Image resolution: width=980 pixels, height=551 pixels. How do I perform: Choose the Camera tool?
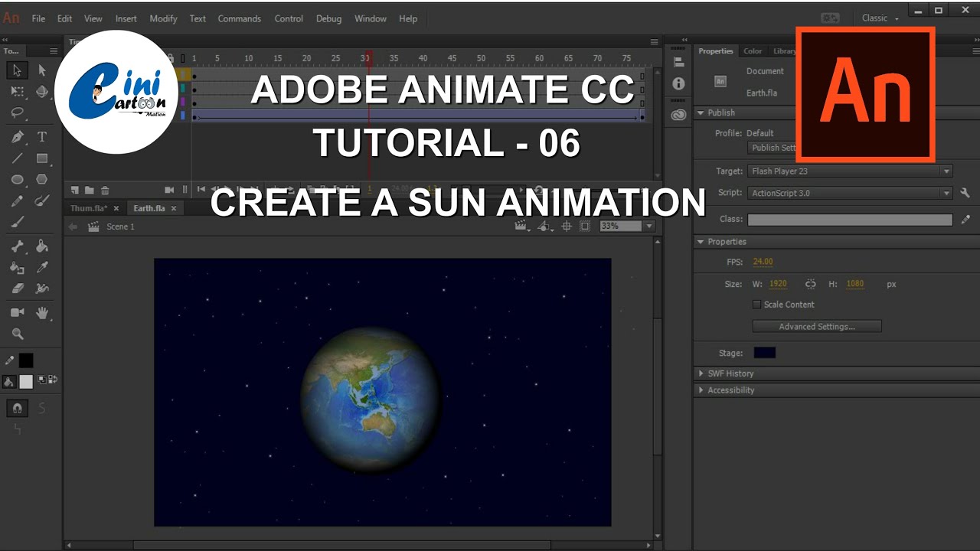click(17, 312)
